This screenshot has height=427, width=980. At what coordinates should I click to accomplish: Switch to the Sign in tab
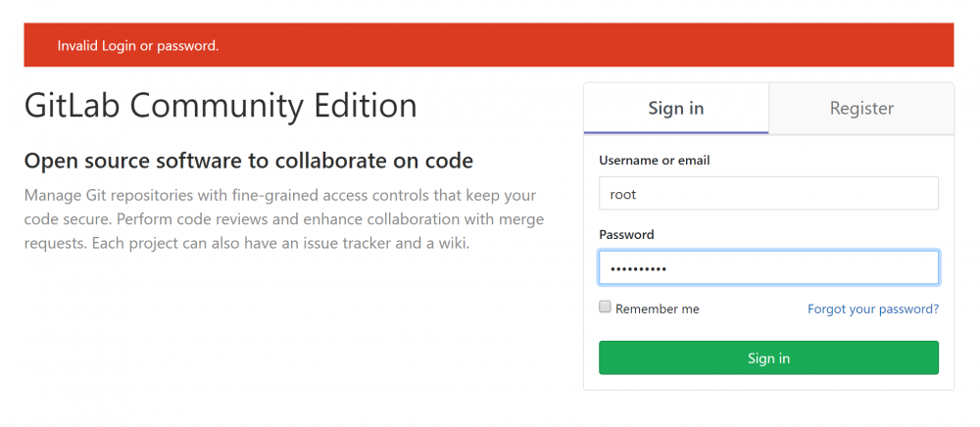[675, 109]
